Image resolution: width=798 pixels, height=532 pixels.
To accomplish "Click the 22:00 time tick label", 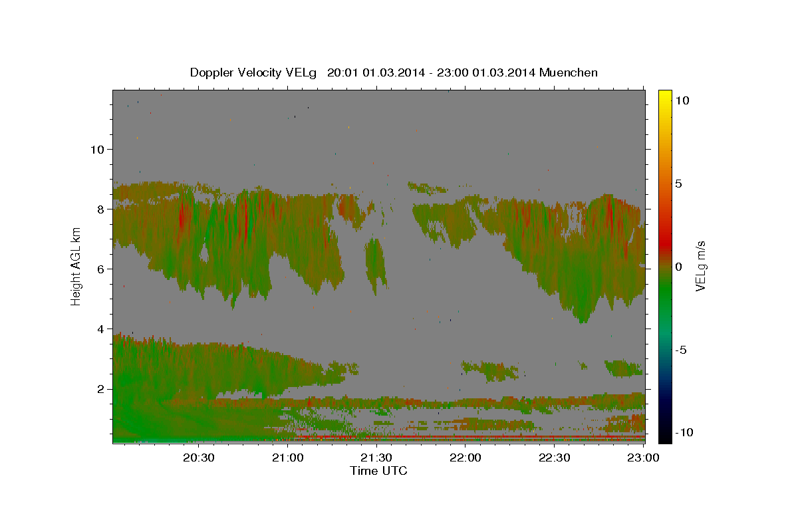I will coord(465,458).
